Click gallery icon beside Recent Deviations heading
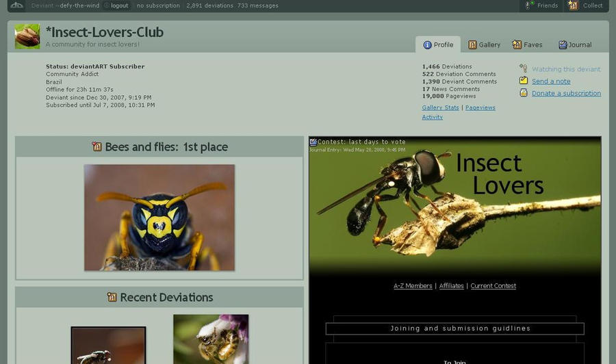 112,297
